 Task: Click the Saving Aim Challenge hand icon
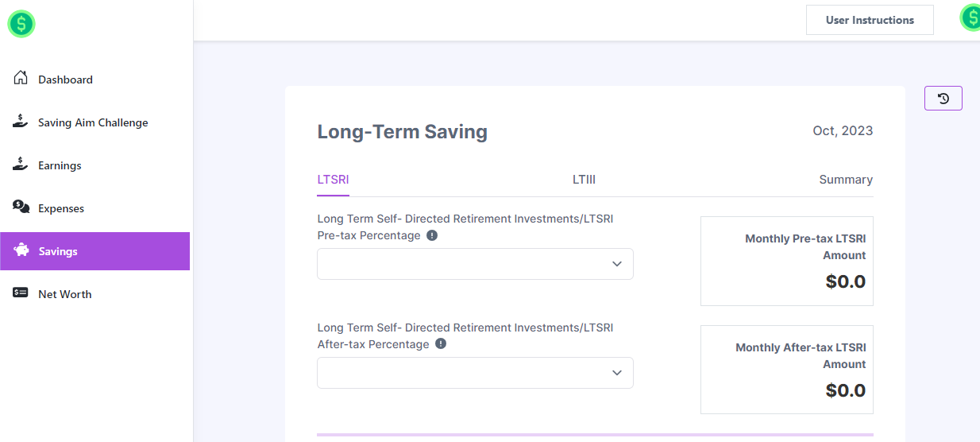[21, 122]
